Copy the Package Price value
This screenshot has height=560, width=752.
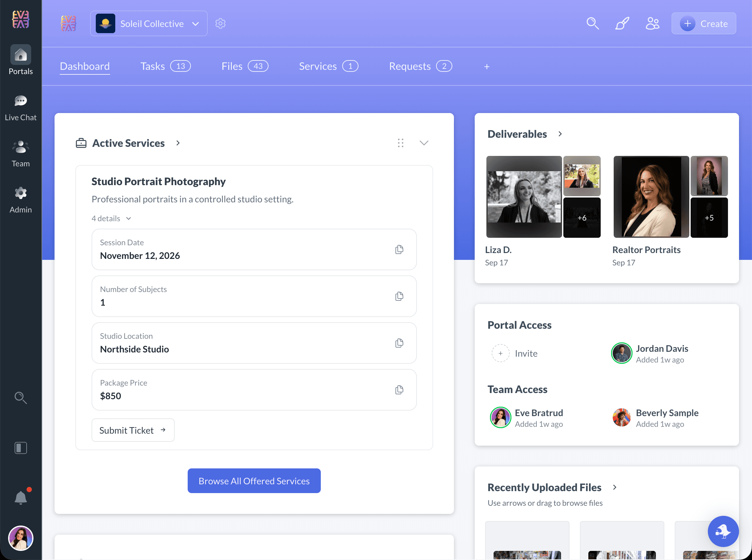point(399,390)
